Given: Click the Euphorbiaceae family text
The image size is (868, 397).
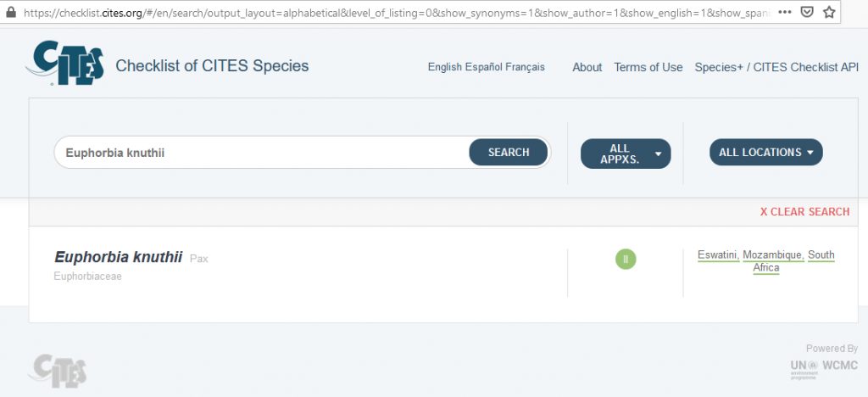Looking at the screenshot, I should [87, 277].
